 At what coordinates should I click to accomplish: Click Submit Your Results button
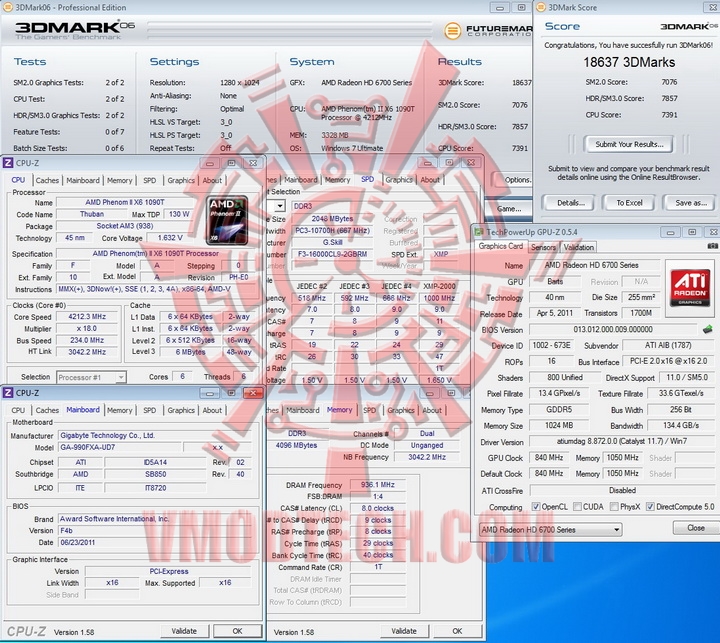[629, 144]
